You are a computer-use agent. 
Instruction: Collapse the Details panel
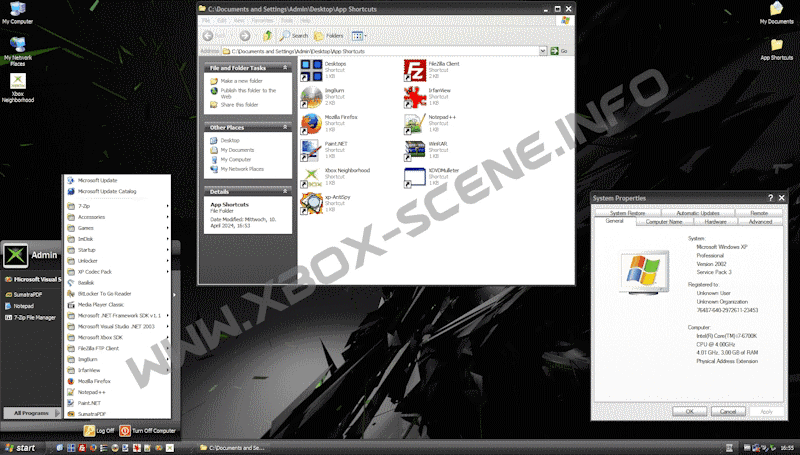coord(285,191)
